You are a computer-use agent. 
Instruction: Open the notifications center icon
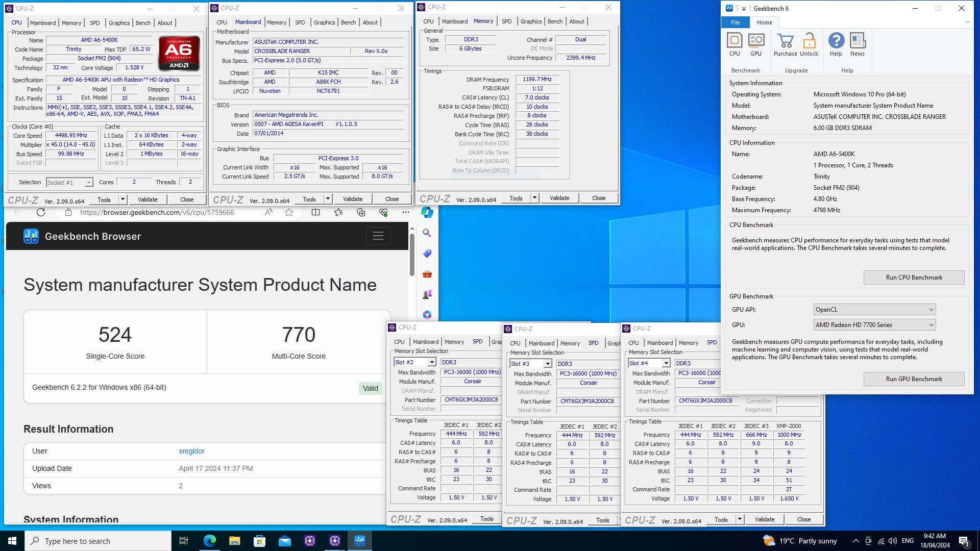(964, 541)
